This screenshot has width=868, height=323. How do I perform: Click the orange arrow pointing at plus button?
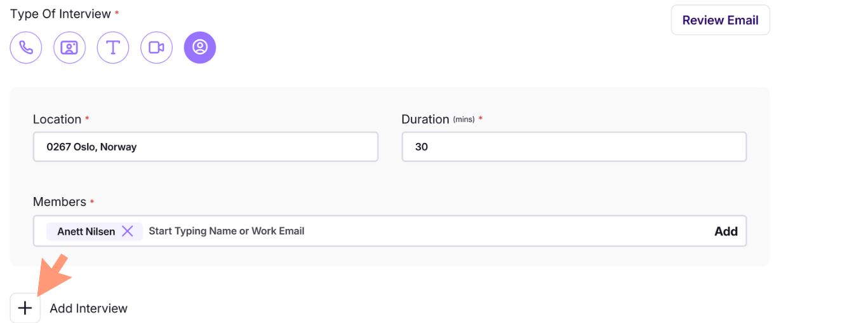coord(55,275)
